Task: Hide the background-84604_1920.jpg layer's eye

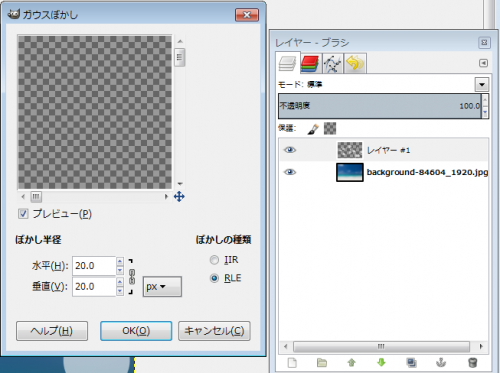Action: click(x=290, y=172)
